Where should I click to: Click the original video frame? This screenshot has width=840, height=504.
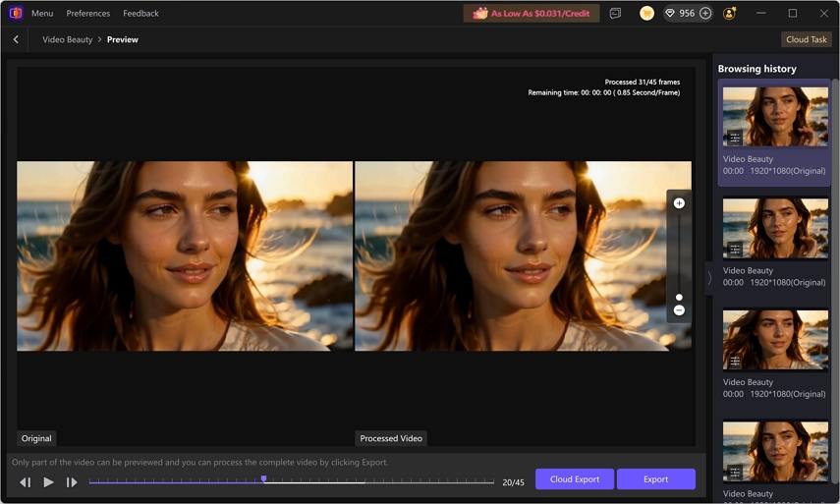coord(185,256)
